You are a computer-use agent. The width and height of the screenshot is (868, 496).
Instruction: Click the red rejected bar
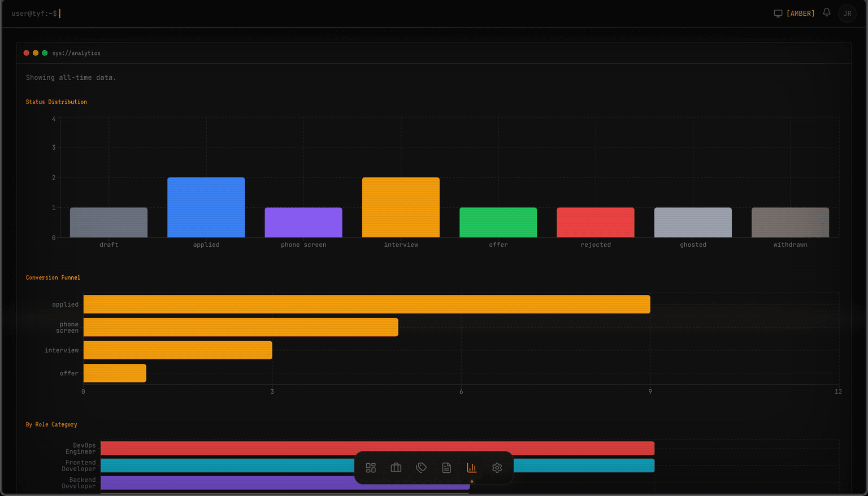(x=596, y=222)
